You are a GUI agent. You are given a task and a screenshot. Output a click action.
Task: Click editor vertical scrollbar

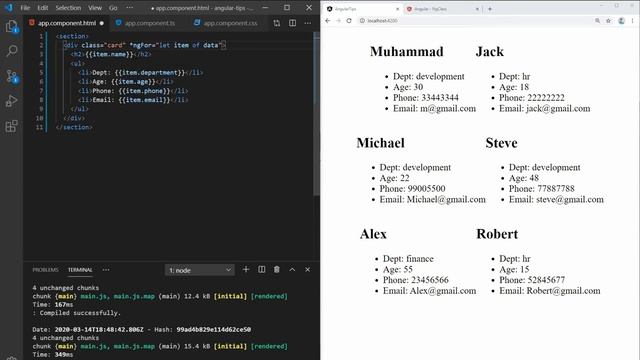coord(316,114)
